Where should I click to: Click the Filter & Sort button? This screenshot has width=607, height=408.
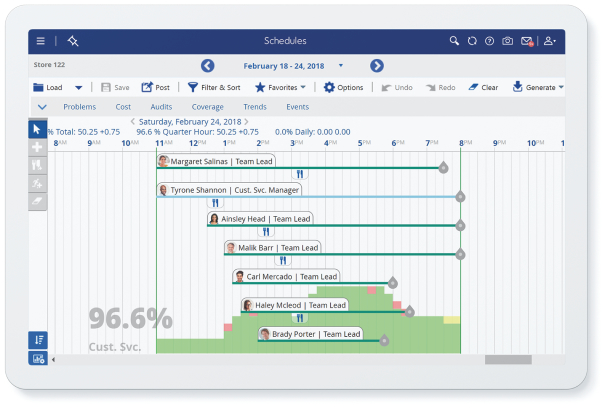coord(214,88)
